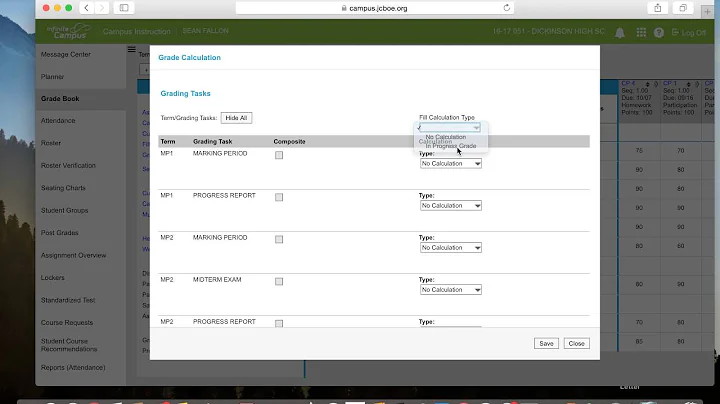Click Save in the Grade Calculation dialog
The image size is (720, 404).
pos(546,343)
